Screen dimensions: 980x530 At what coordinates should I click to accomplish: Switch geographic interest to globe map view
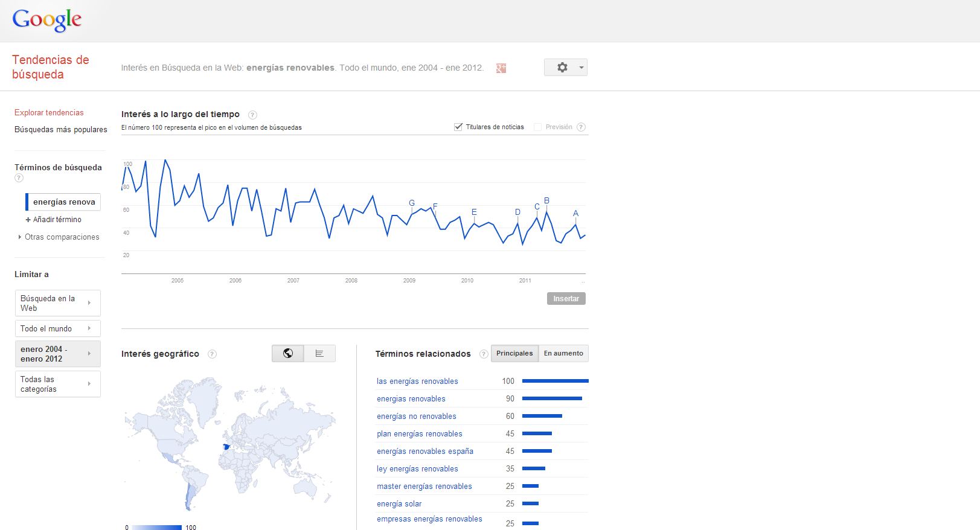click(x=288, y=354)
